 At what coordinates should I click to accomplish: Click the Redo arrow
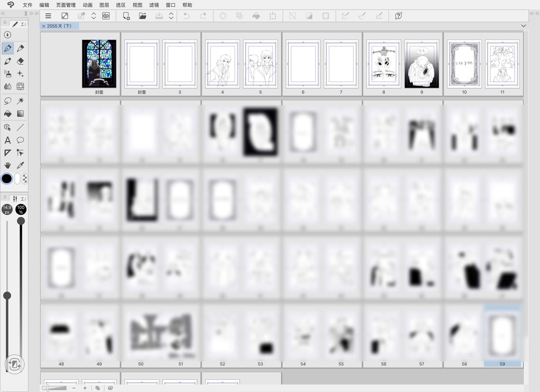pos(203,16)
